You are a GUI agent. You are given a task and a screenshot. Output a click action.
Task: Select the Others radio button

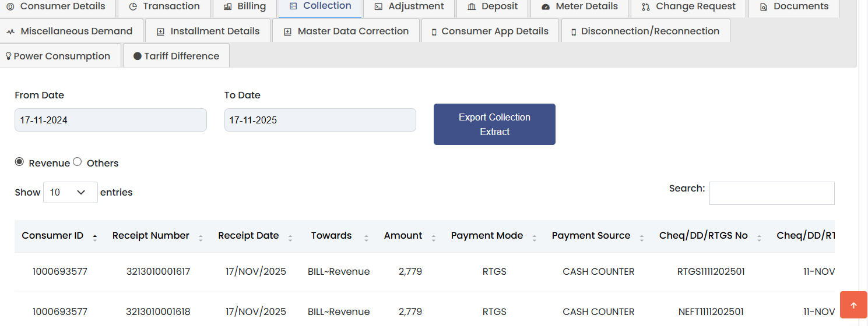click(x=77, y=162)
